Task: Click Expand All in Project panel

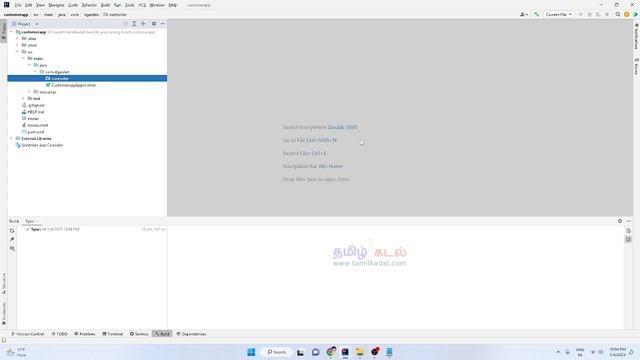Action: [134, 24]
